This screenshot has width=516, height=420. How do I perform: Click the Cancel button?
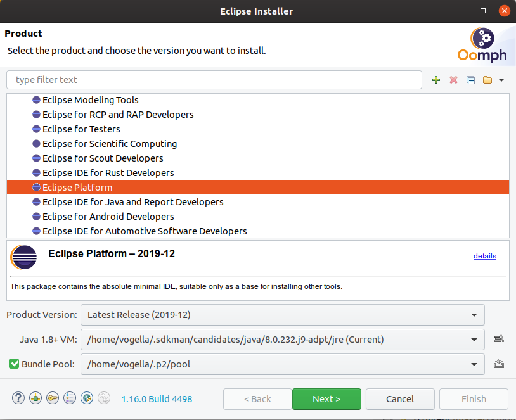tap(400, 399)
